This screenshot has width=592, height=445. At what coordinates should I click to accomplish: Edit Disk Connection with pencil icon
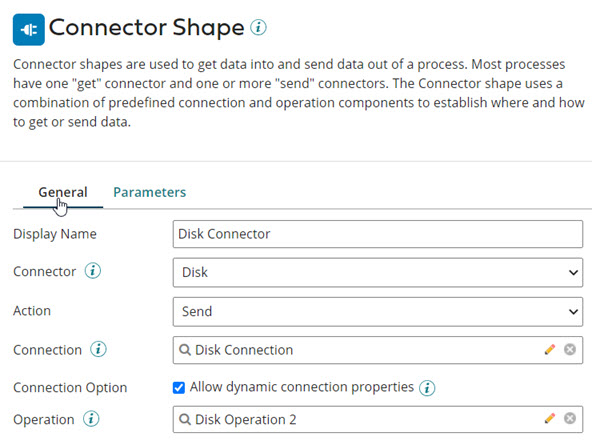click(550, 350)
